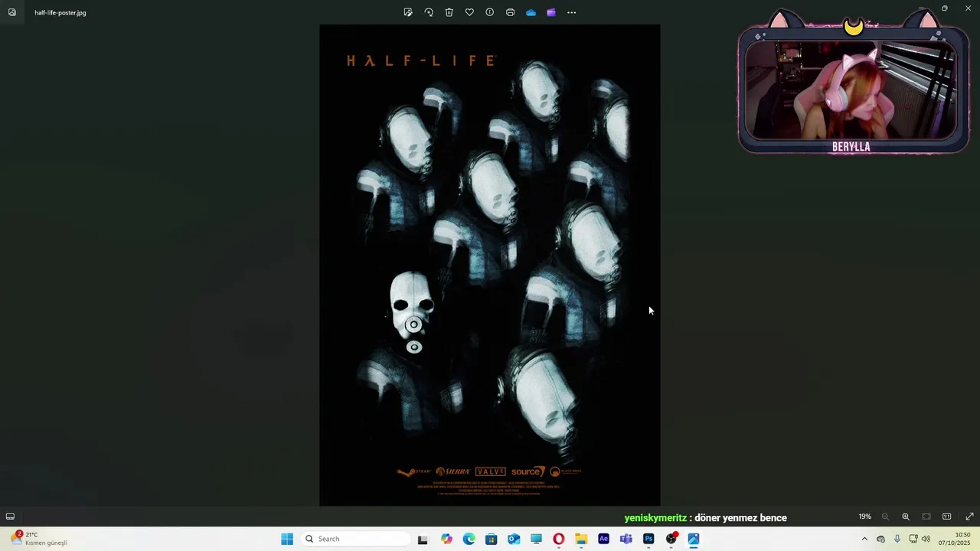Open Task View in the taskbar
980x551 pixels.
coord(423,539)
